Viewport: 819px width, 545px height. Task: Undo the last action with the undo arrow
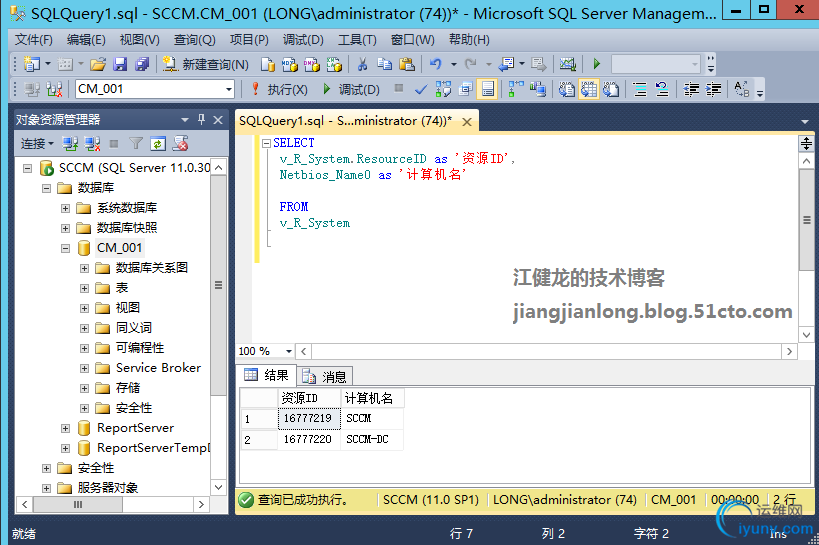[x=436, y=64]
